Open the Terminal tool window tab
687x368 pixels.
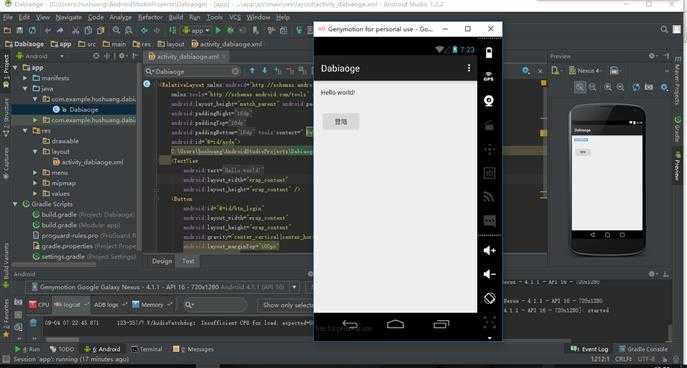147,349
